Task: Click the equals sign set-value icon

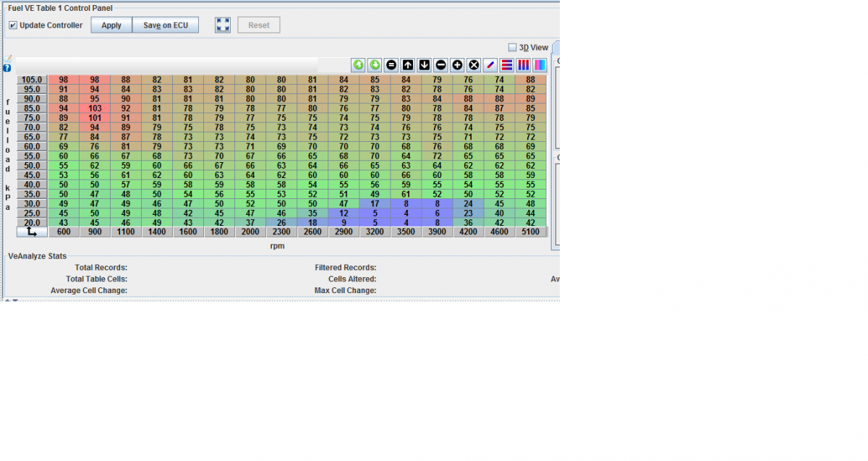Action: click(x=391, y=65)
